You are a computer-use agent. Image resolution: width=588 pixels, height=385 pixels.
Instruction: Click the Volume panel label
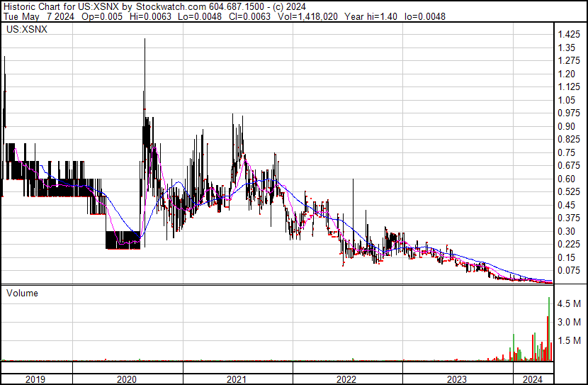23,293
